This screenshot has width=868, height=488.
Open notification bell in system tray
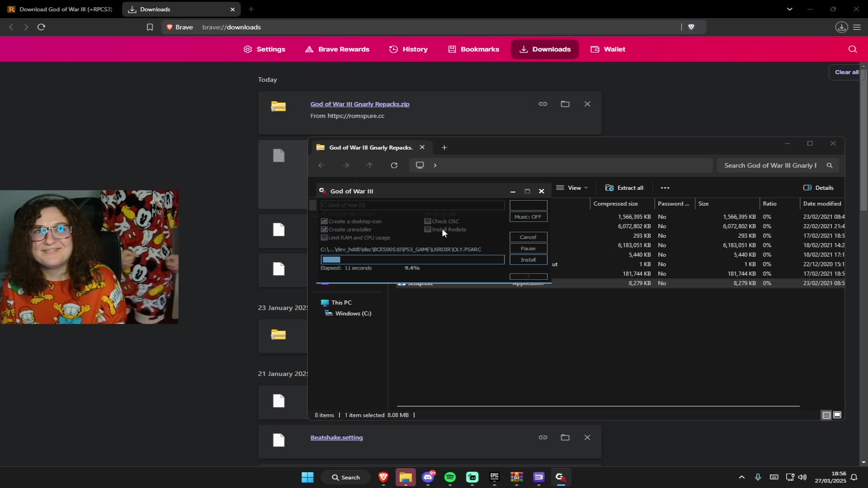pyautogui.click(x=854, y=477)
